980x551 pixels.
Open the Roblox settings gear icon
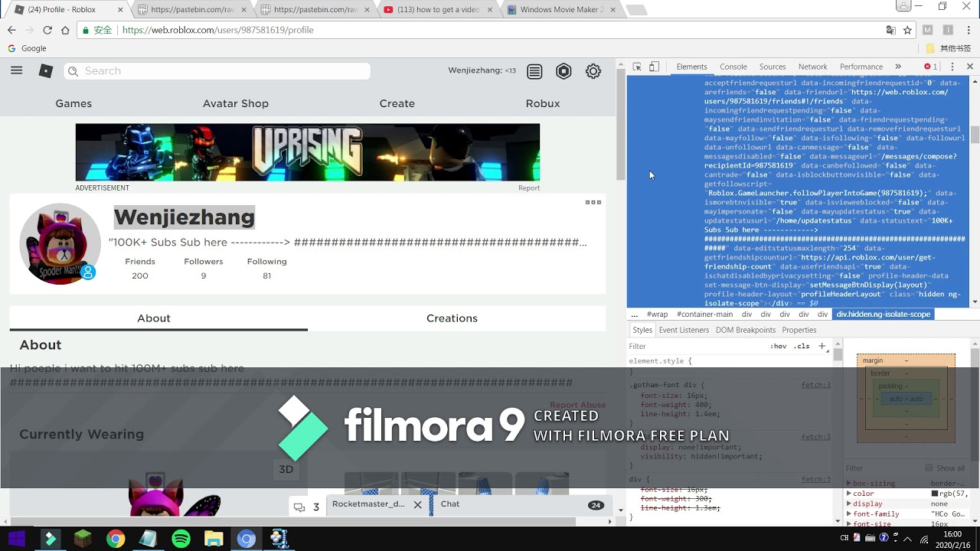593,71
